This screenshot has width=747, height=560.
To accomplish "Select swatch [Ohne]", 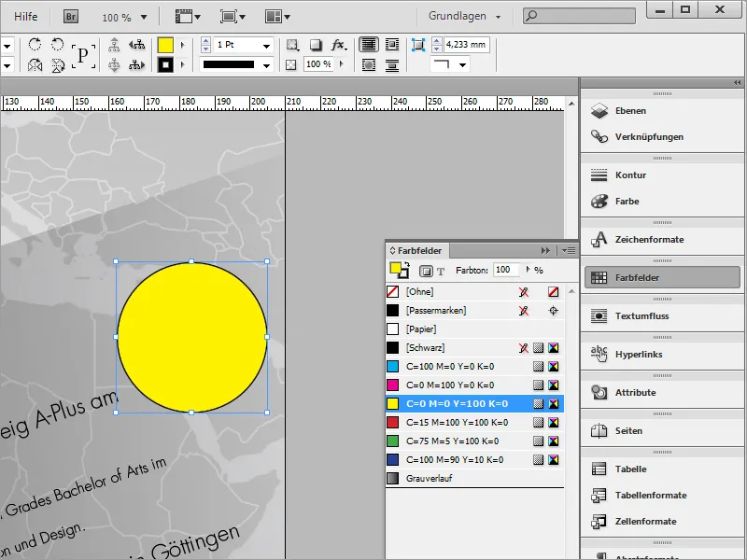I will (474, 292).
